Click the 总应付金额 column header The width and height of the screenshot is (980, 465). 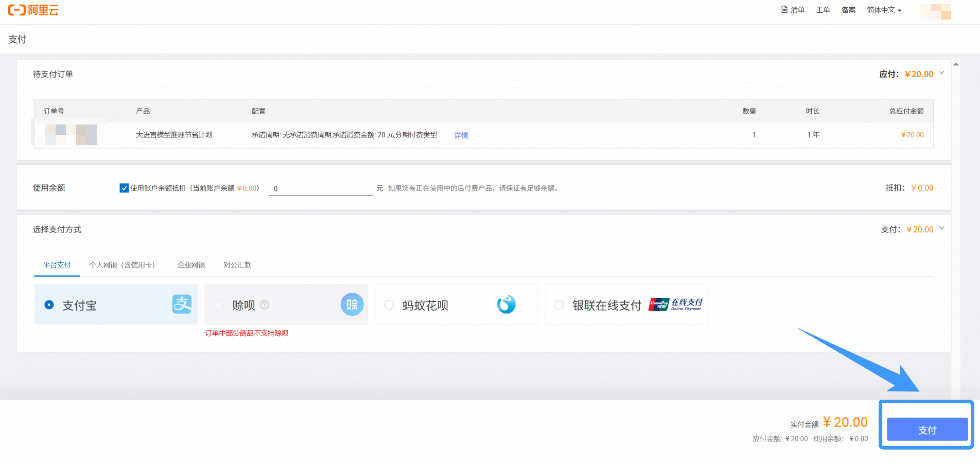(x=906, y=111)
